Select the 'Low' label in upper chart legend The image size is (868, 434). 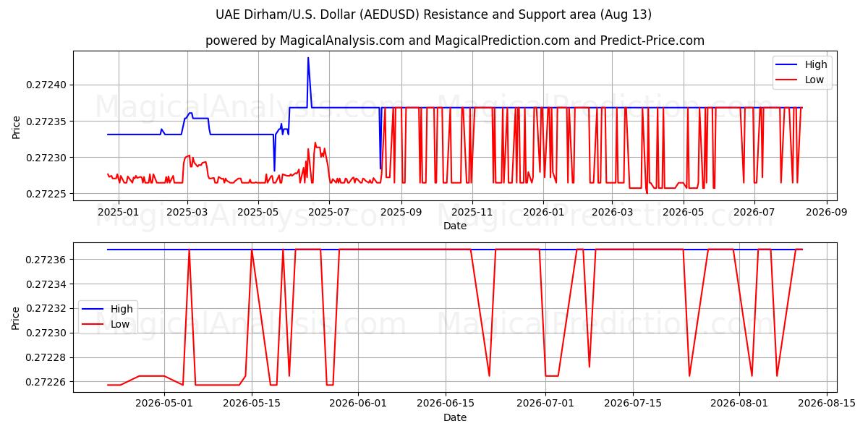click(814, 80)
